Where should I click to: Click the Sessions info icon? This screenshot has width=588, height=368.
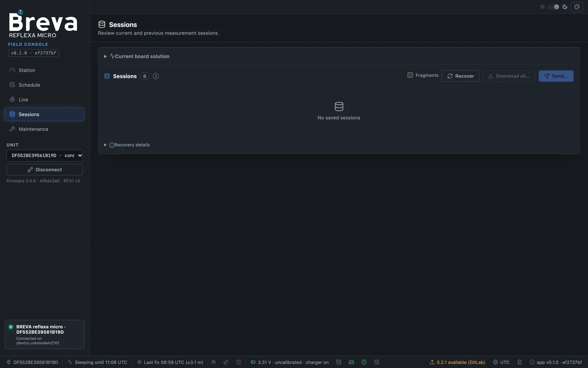[156, 76]
